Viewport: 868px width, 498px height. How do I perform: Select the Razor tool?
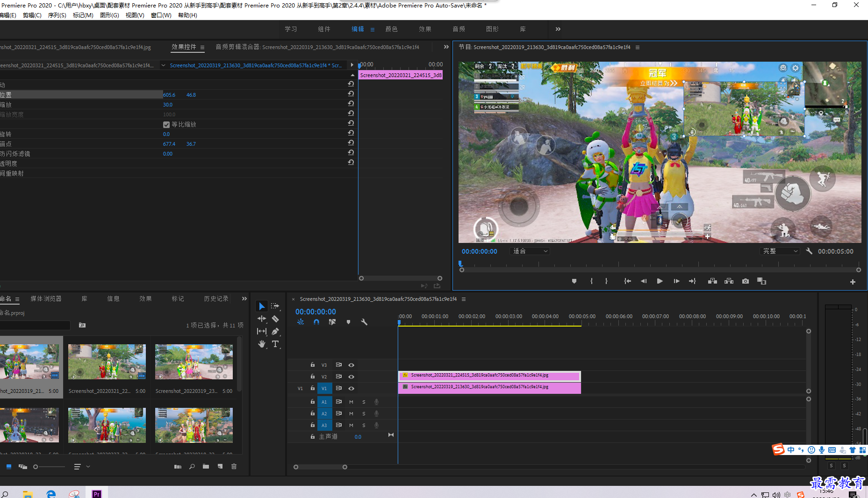275,319
